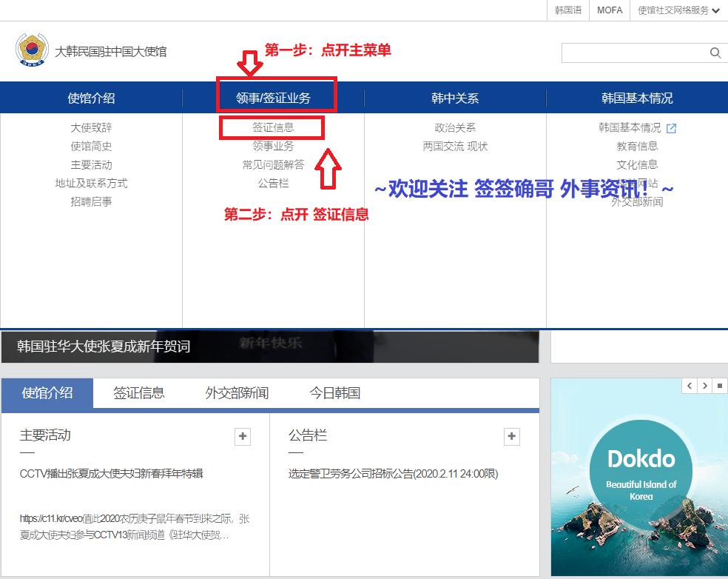The image size is (728, 579).
Task: Click the plus icon on 主要活动 panel
Action: [x=242, y=437]
